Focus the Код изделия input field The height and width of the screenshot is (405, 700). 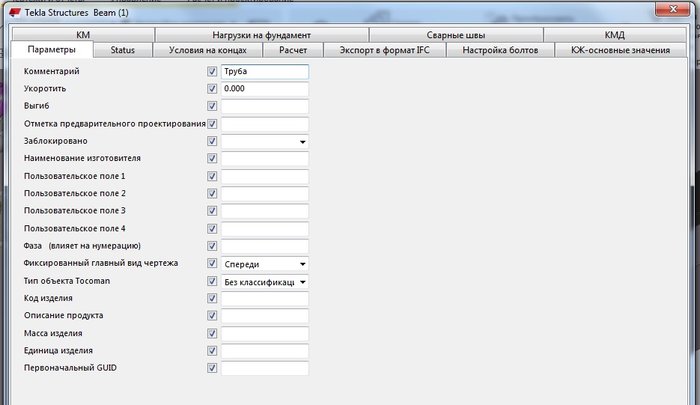(265, 299)
